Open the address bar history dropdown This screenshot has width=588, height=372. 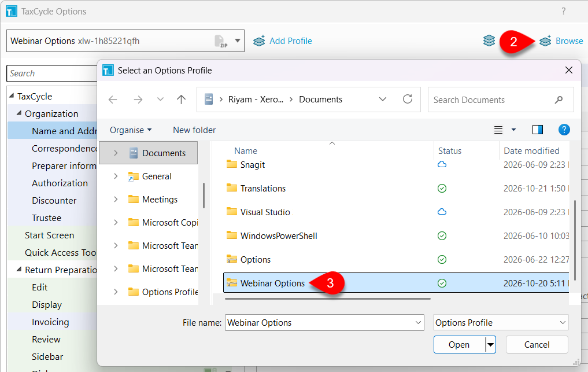point(383,100)
